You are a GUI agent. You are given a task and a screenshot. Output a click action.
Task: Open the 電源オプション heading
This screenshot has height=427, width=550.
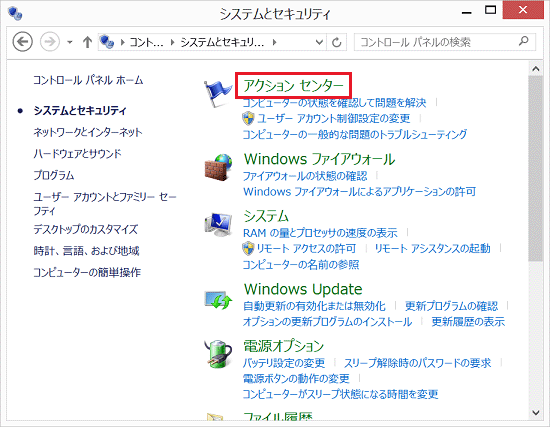pos(284,346)
